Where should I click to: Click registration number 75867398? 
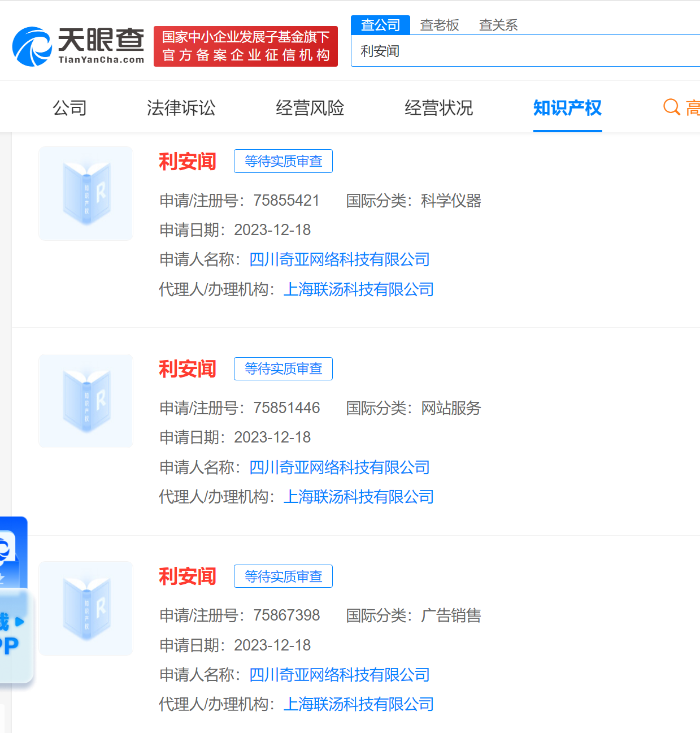[x=286, y=615]
